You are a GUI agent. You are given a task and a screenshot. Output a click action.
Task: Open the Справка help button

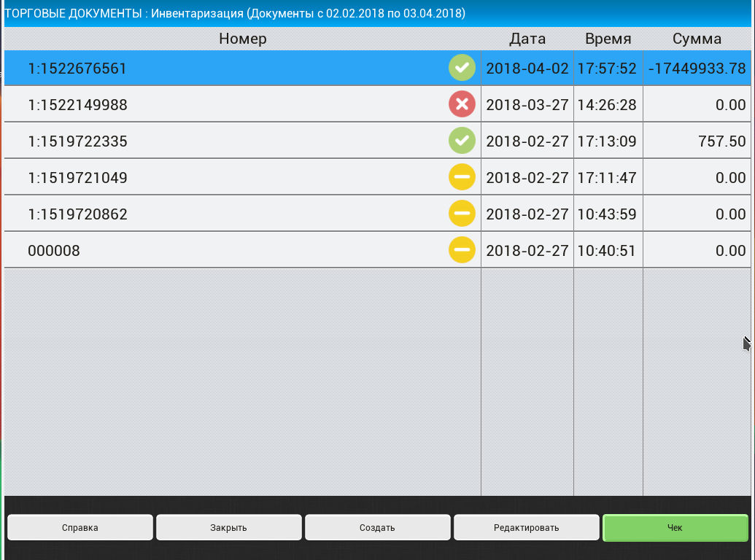pyautogui.click(x=80, y=528)
